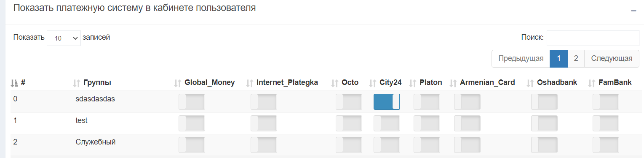The width and height of the screenshot is (644, 158).
Task: Enable Platon toggle for sdasdasdas row
Action: 427,102
